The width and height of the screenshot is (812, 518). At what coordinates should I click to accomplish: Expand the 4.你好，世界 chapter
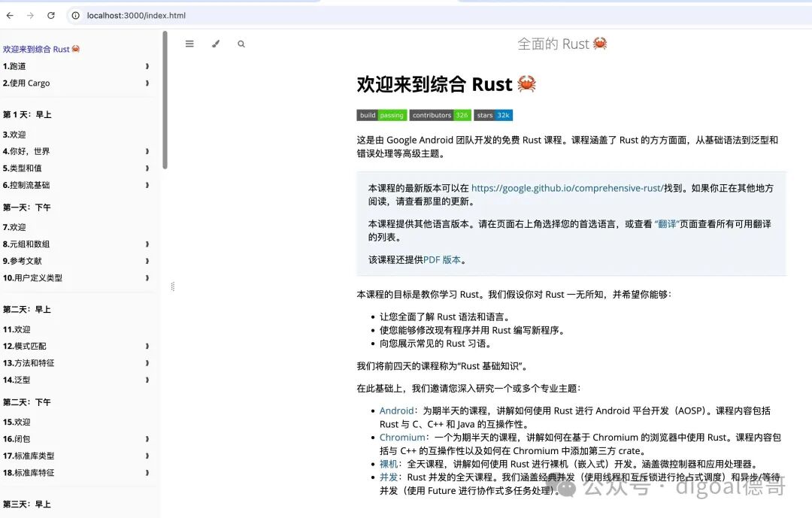(147, 151)
